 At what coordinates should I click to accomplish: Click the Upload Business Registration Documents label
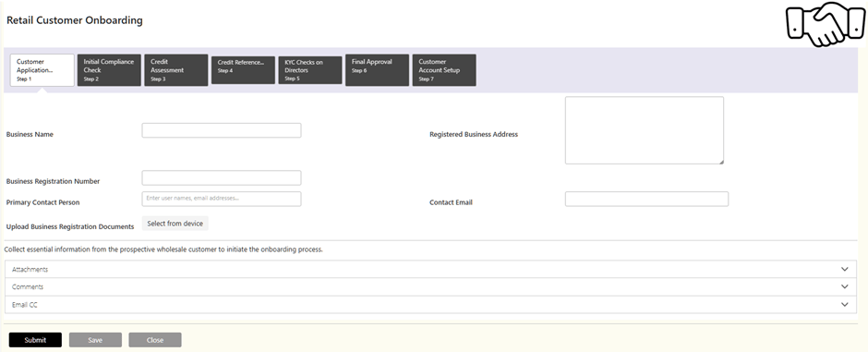click(x=70, y=227)
